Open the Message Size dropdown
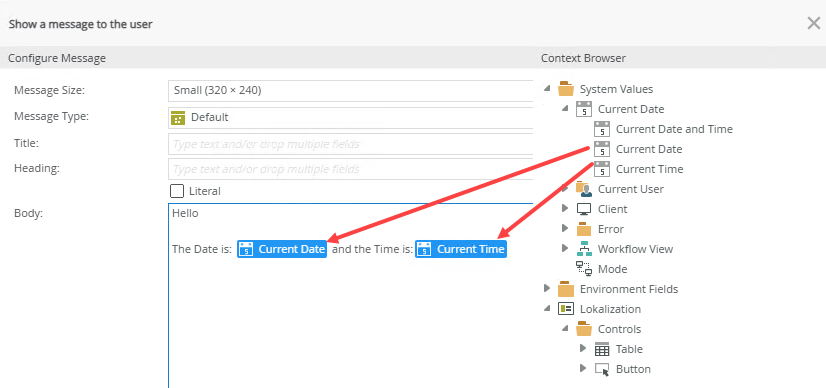This screenshot has width=826, height=388. click(x=351, y=91)
